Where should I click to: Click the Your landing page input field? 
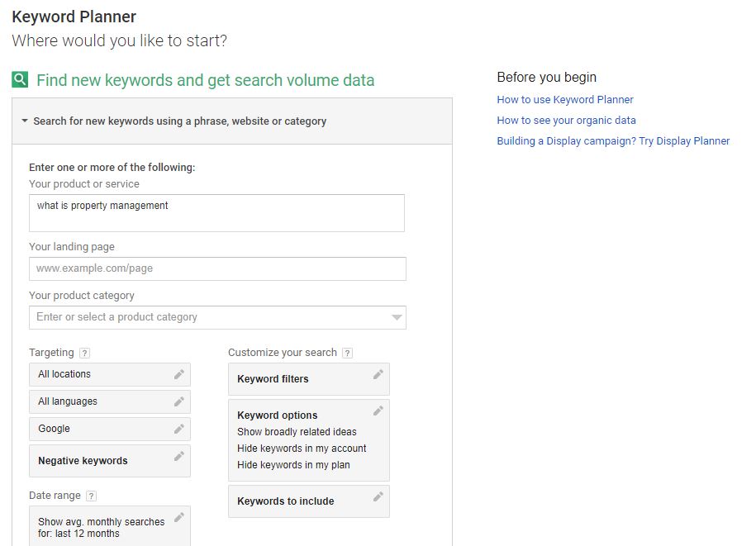pyautogui.click(x=217, y=268)
